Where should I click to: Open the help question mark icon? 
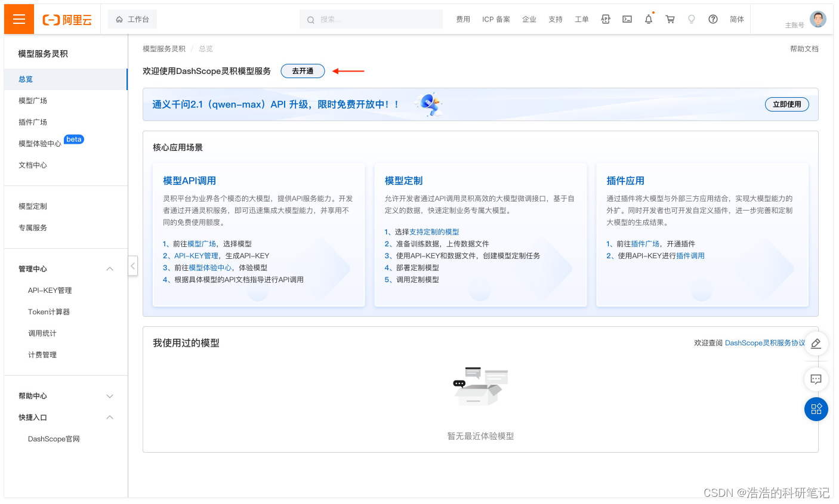point(713,19)
